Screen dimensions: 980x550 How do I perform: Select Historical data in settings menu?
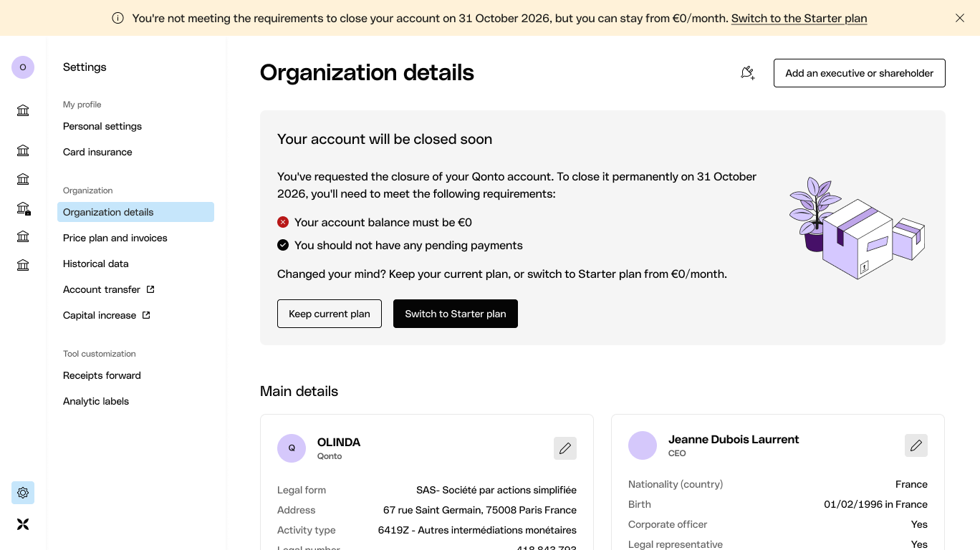click(x=96, y=264)
